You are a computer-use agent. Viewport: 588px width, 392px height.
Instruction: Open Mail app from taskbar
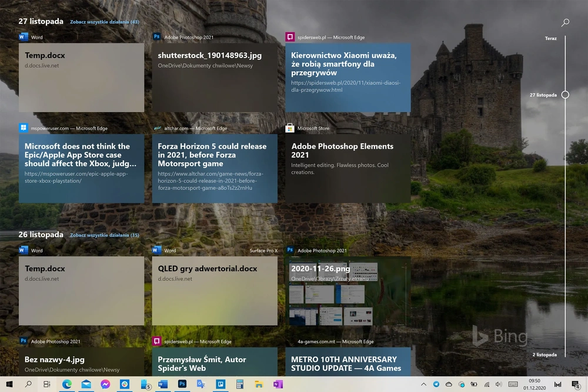point(86,384)
